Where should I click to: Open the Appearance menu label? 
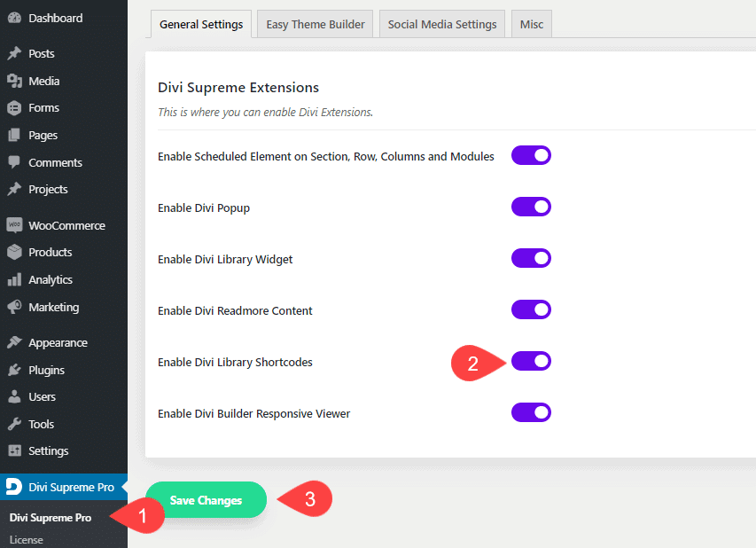(x=58, y=343)
